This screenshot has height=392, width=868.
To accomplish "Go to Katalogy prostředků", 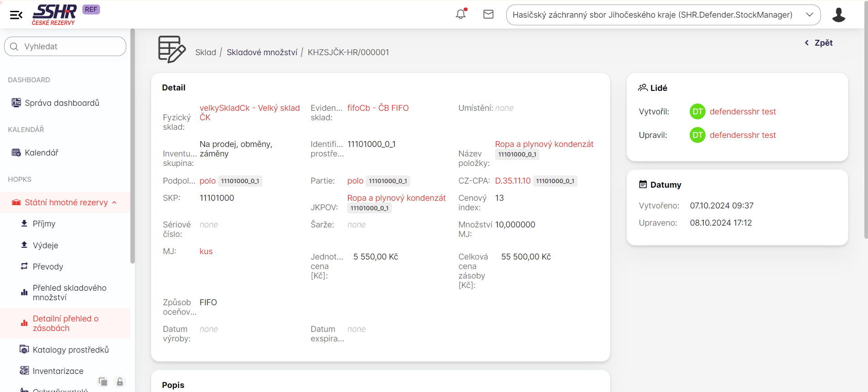I will (71, 350).
